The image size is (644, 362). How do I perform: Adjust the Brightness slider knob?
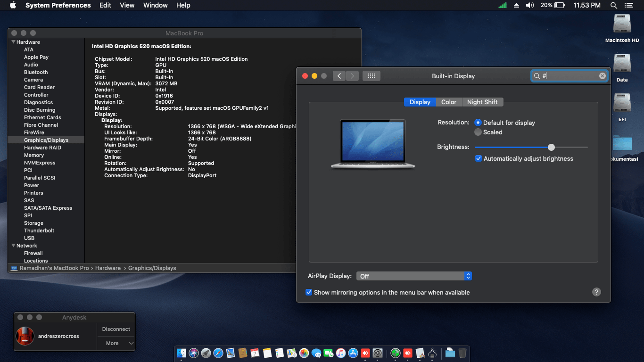click(x=551, y=147)
